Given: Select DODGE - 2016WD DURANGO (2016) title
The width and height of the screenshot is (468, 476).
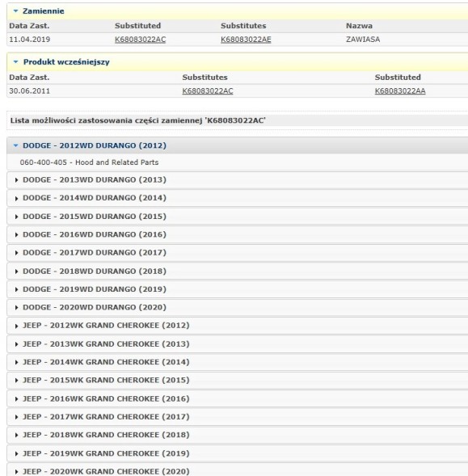Looking at the screenshot, I should coord(95,234).
